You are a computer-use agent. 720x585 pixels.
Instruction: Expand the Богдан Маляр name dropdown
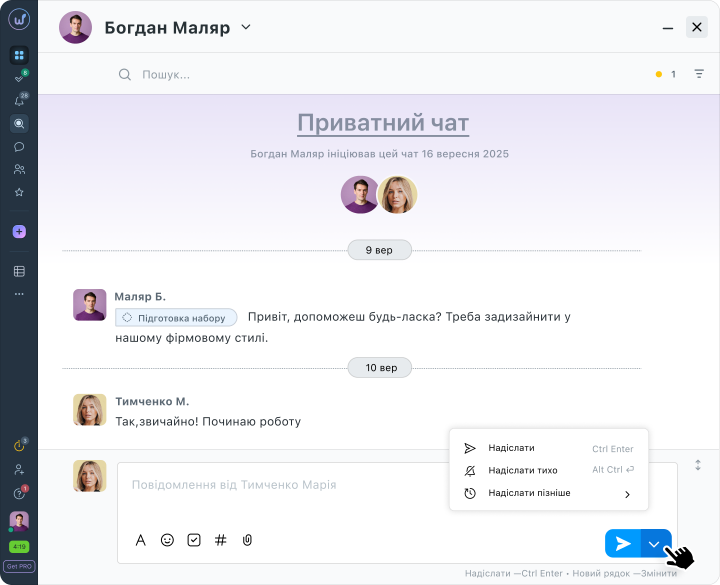[246, 27]
